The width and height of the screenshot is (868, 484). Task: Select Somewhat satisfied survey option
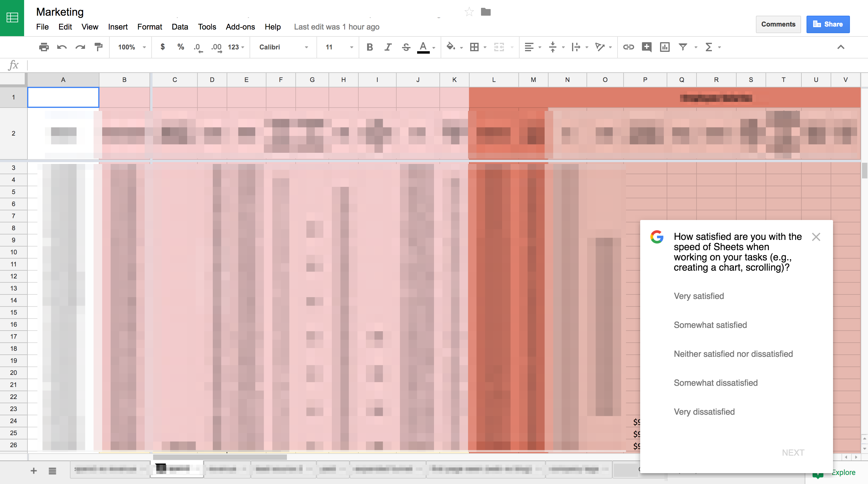(x=710, y=325)
